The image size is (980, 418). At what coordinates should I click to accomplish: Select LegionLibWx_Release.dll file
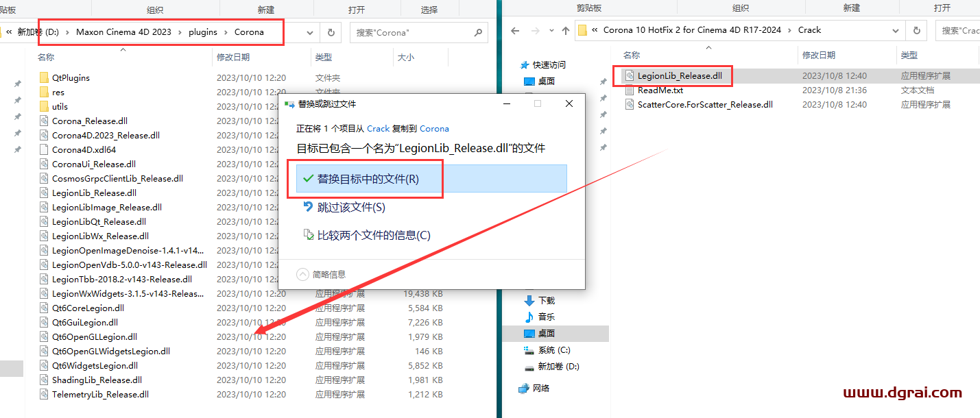click(100, 236)
